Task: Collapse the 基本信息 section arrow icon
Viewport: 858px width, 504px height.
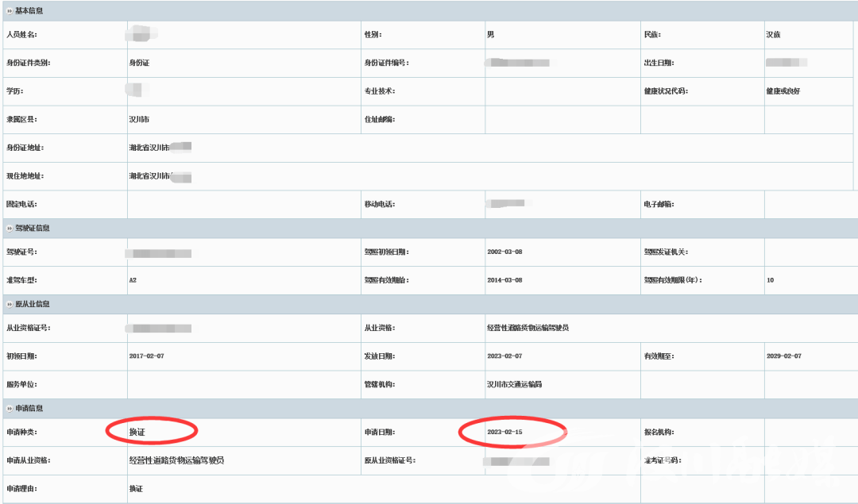Action: (x=9, y=11)
